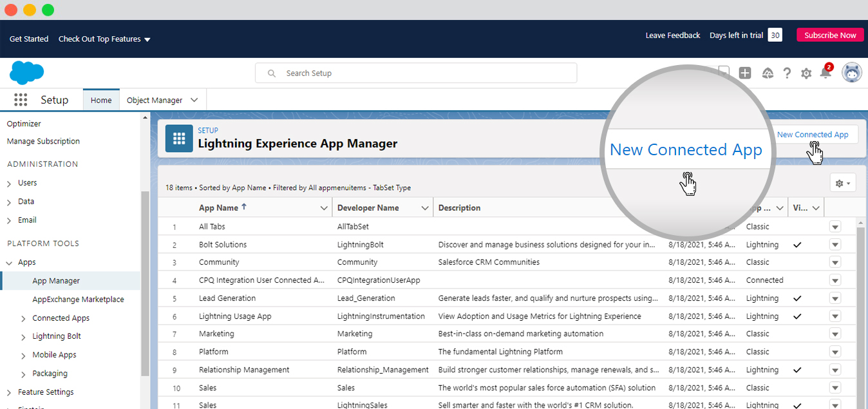Open the App Launcher grid icon
This screenshot has width=868, height=409.
[x=21, y=100]
